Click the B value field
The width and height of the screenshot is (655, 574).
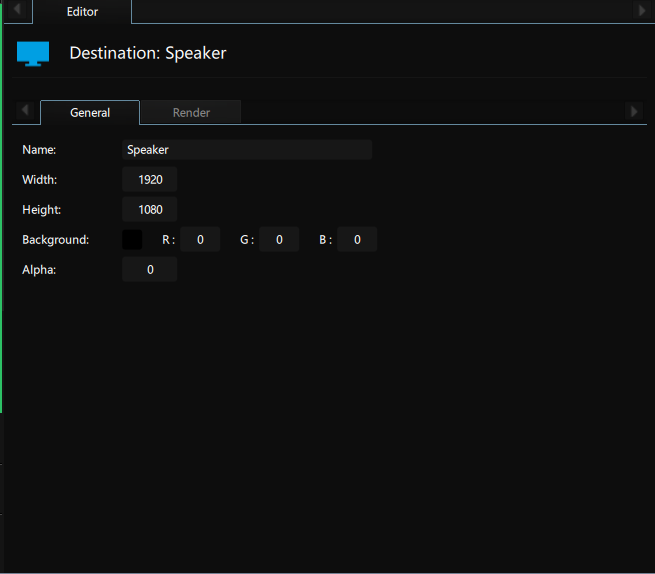click(x=357, y=239)
